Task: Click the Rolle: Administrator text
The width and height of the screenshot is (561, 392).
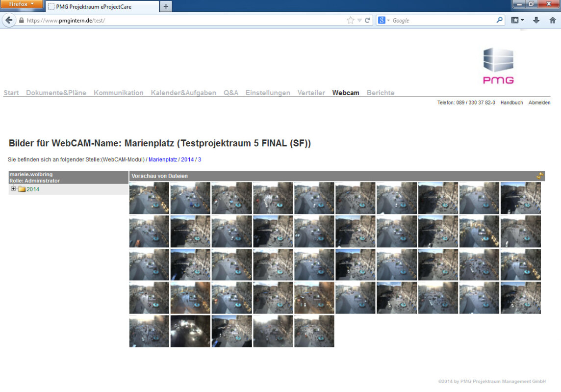Action: (x=35, y=181)
